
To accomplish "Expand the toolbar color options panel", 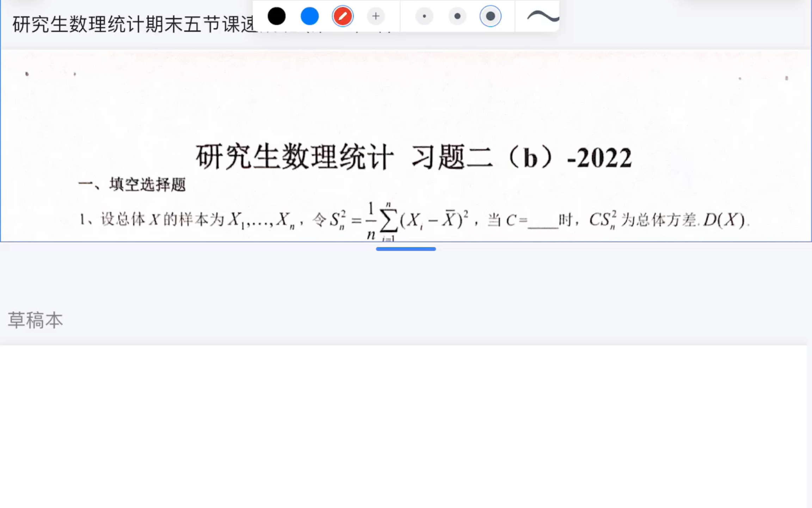I will (375, 16).
